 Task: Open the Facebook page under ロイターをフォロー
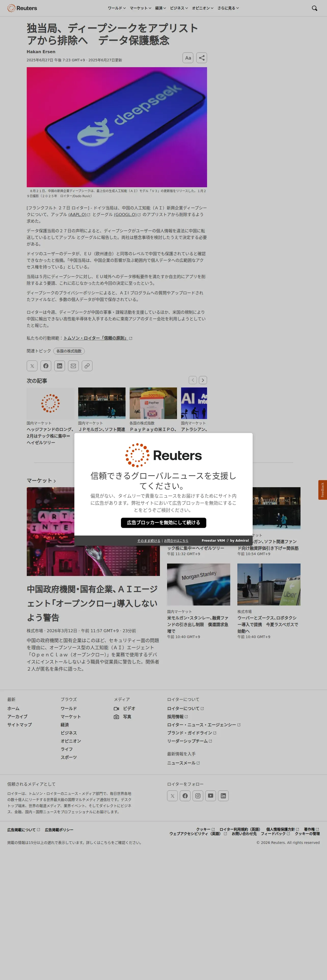click(185, 796)
